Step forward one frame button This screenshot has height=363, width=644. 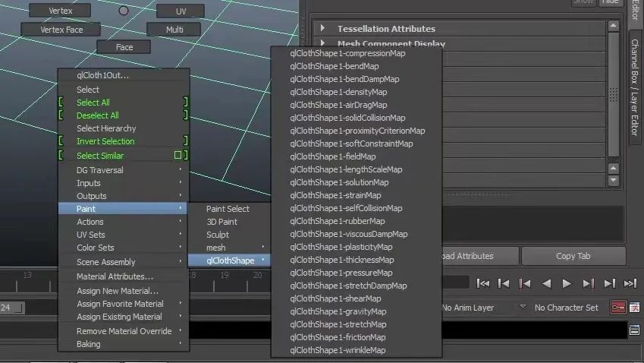(610, 283)
